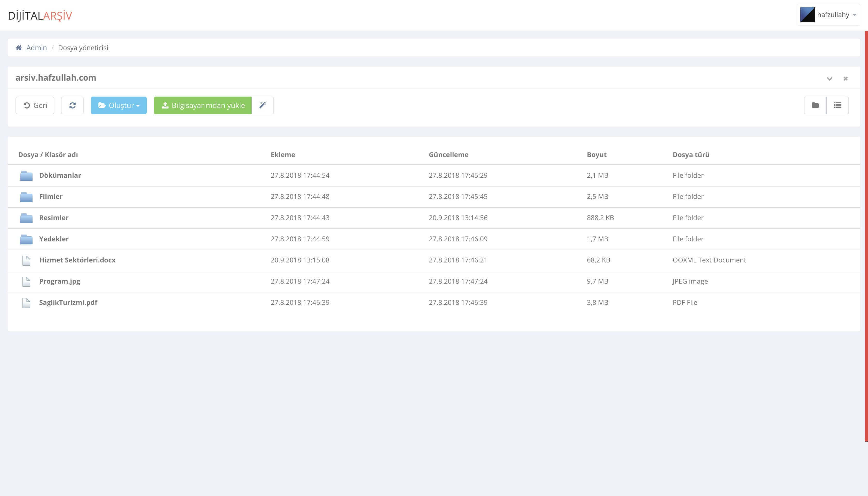
Task: Click the home icon in breadcrumb
Action: coord(19,48)
